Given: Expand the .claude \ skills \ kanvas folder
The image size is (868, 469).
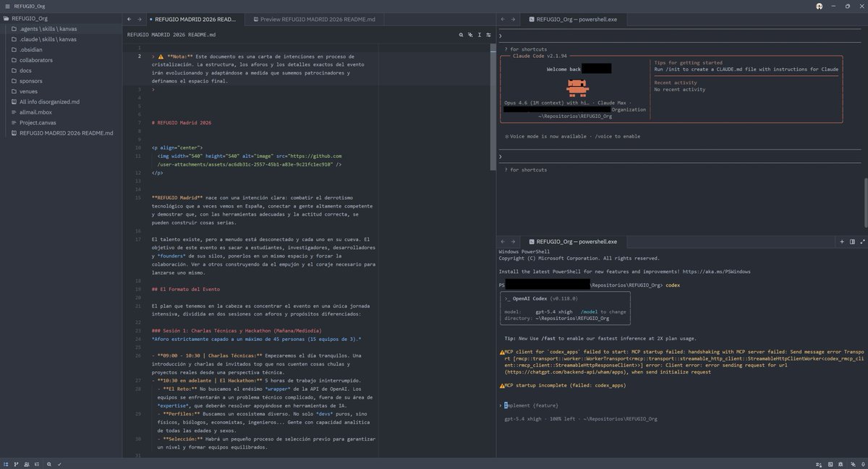Looking at the screenshot, I should 61,39.
